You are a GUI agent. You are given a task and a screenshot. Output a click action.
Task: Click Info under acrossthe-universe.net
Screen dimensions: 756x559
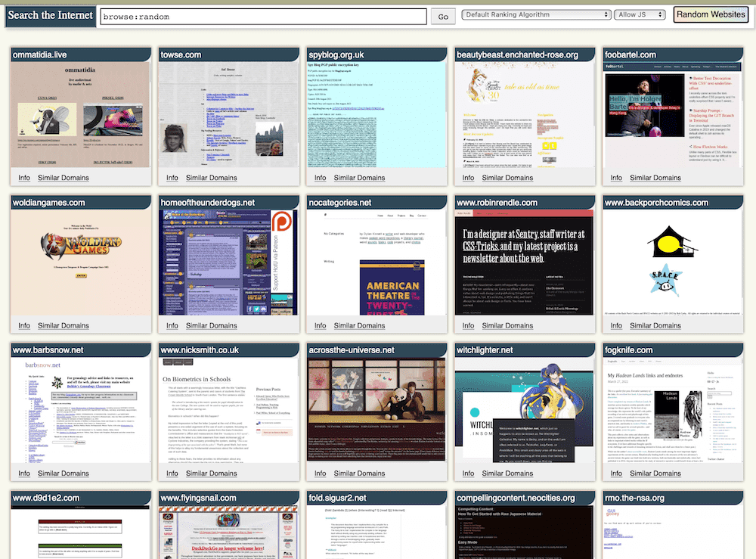point(320,474)
